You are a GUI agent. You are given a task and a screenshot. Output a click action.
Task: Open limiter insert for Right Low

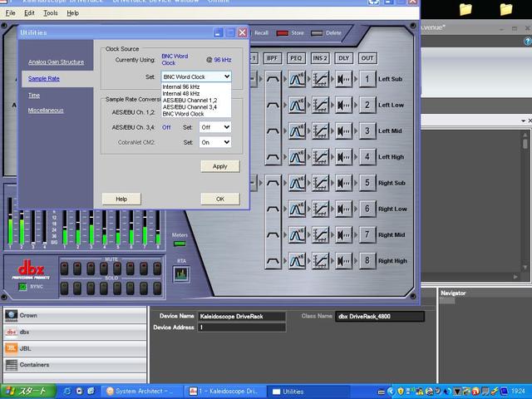click(x=320, y=209)
